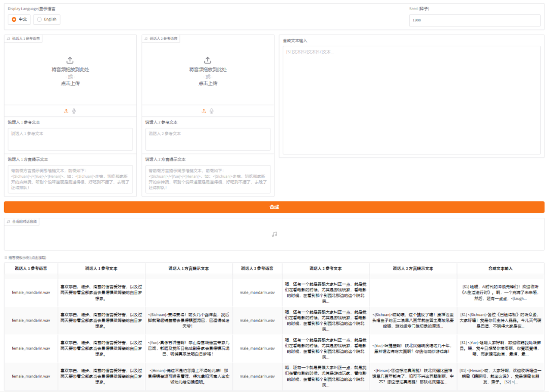This screenshot has width=549, height=392.
Task: Click the 将音频拖放到此处 text for speaker 1
Action: (70, 70)
